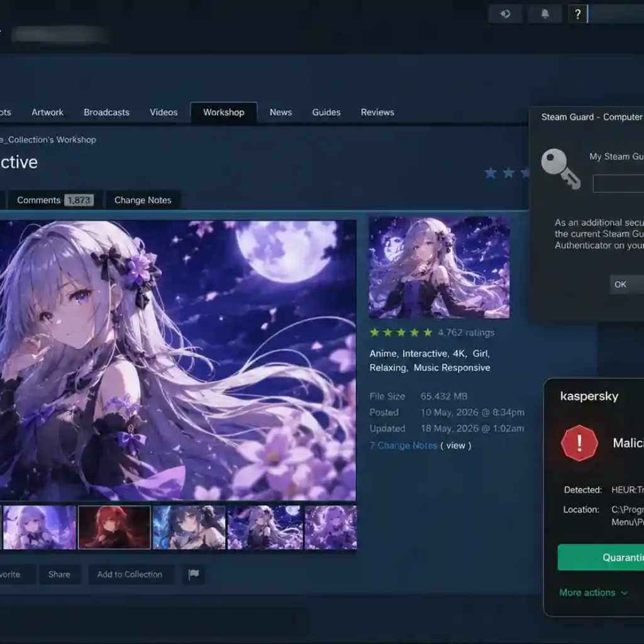Click the 4K tag
Image resolution: width=644 pixels, height=644 pixels.
click(x=458, y=353)
